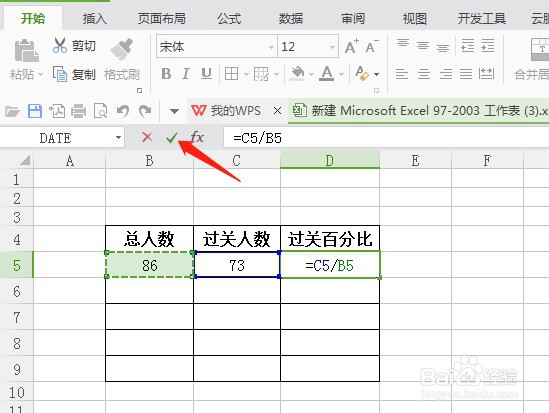Align text right

445,74
